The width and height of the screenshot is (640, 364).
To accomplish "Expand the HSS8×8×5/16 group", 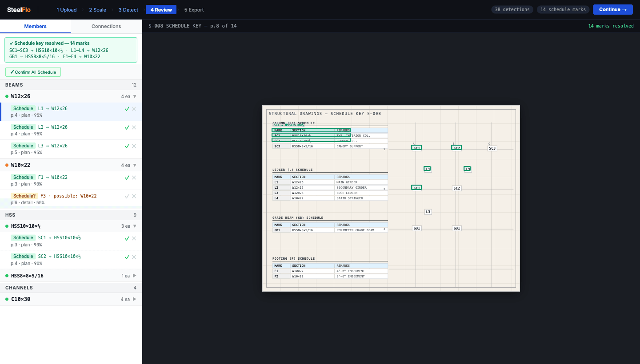I will coord(135,276).
